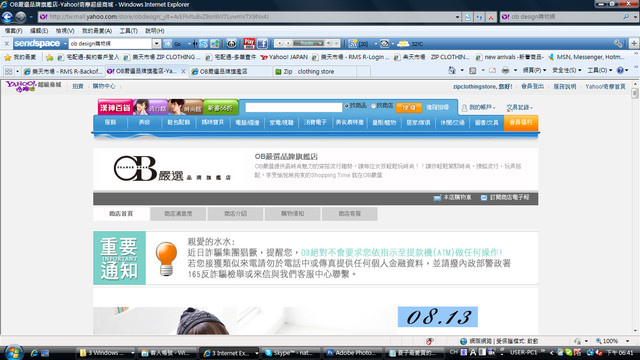Screen dimensions: 640x360
Task: Open sendspace search box dropdown arrow
Action: coord(157,43)
